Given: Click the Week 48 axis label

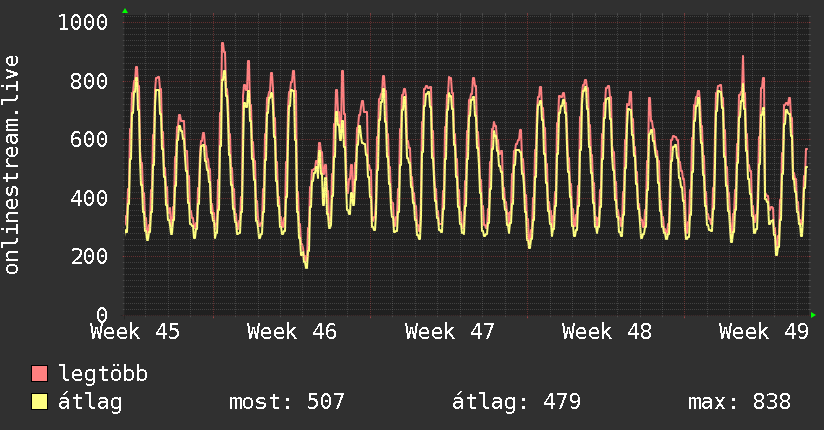Looking at the screenshot, I should 606,332.
